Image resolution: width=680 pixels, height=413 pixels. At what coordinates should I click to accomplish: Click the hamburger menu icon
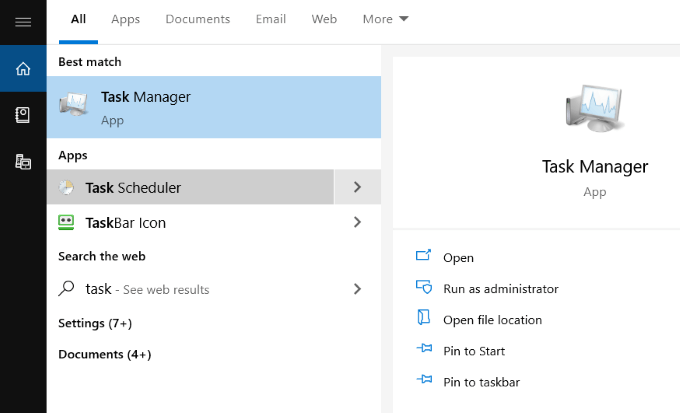(x=22, y=22)
